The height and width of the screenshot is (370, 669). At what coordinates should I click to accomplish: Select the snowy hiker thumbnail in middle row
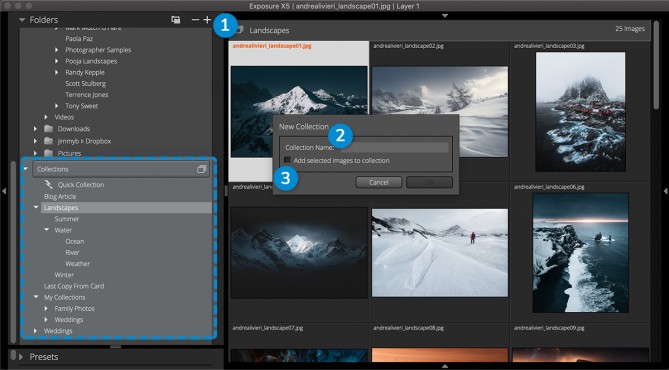pos(440,253)
